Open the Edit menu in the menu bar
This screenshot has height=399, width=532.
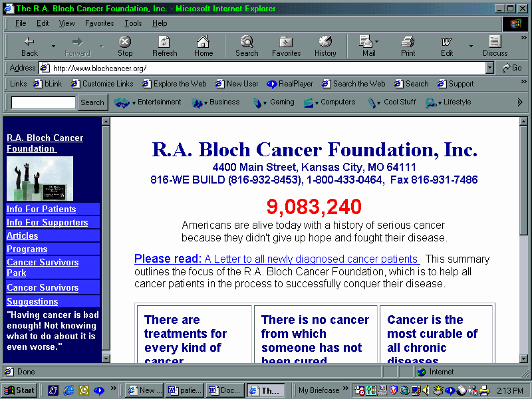(43, 23)
